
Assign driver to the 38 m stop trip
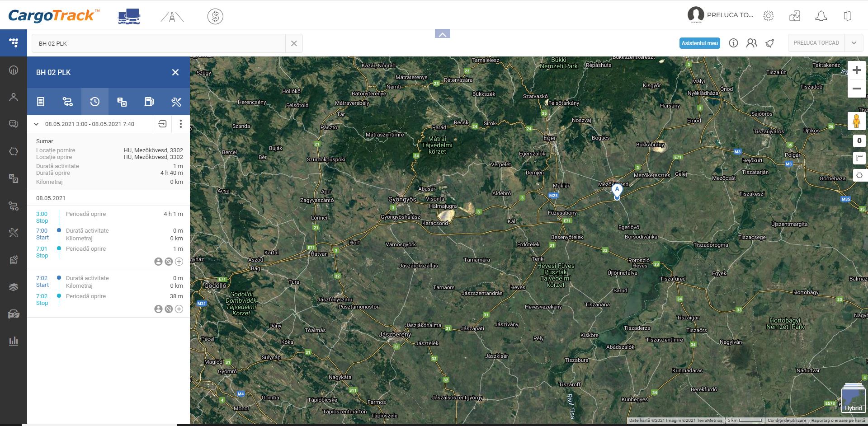[x=158, y=309]
